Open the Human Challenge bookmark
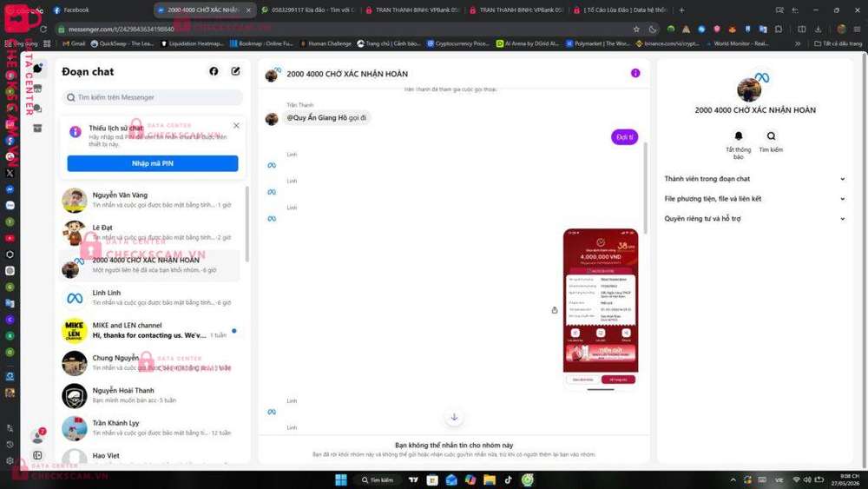This screenshot has height=489, width=868. [325, 43]
